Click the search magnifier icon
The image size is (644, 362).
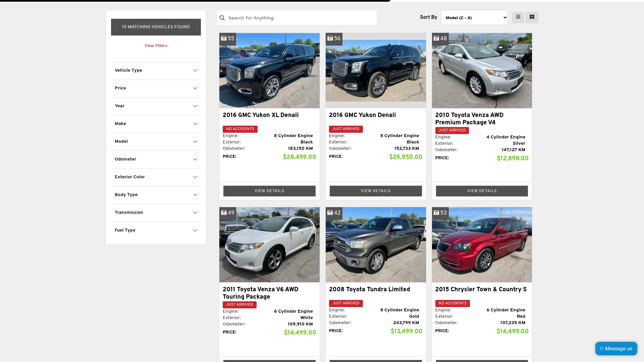[x=222, y=18]
